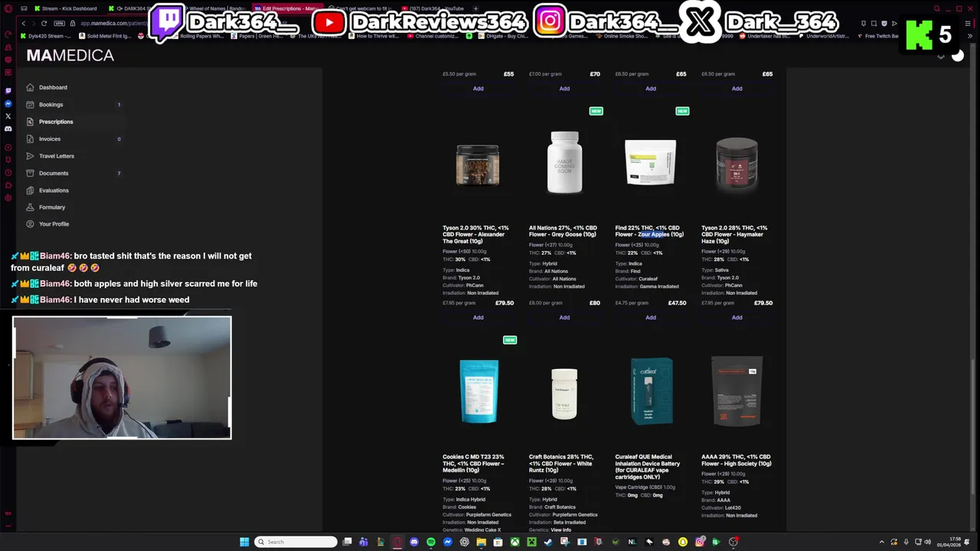Open Instagram from the taskbar
This screenshot has height=551, width=980.
coord(700,542)
